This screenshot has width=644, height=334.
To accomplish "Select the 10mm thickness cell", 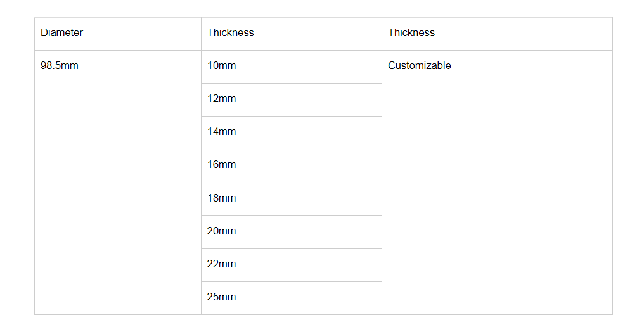I will click(x=221, y=66).
